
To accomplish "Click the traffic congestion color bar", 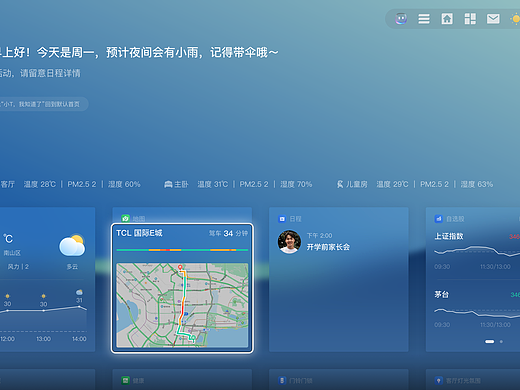I will point(182,250).
